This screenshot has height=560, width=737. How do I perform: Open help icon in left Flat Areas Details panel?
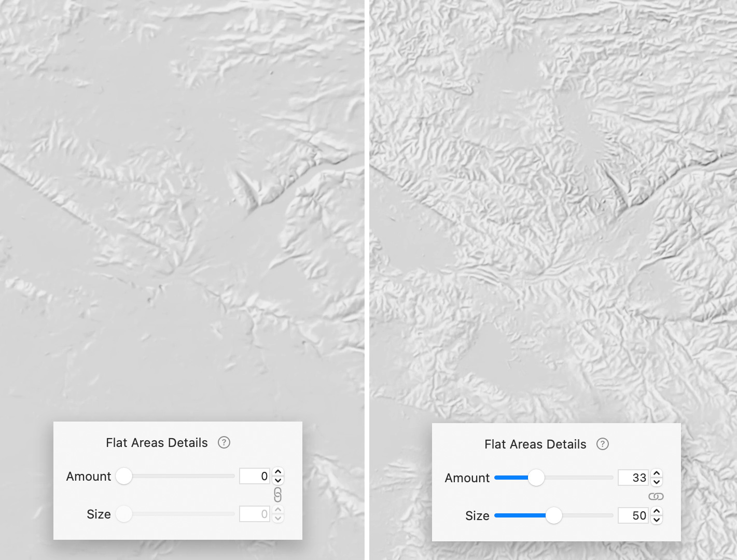coord(224,442)
